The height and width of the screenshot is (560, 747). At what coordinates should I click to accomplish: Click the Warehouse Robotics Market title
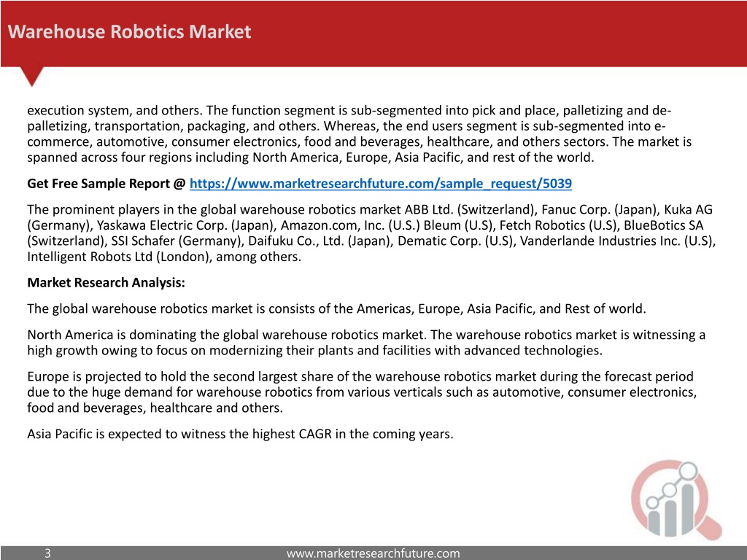tap(130, 31)
